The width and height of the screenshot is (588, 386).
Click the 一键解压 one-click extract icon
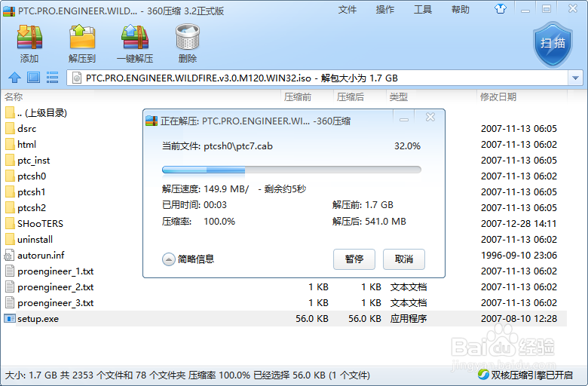click(x=135, y=38)
